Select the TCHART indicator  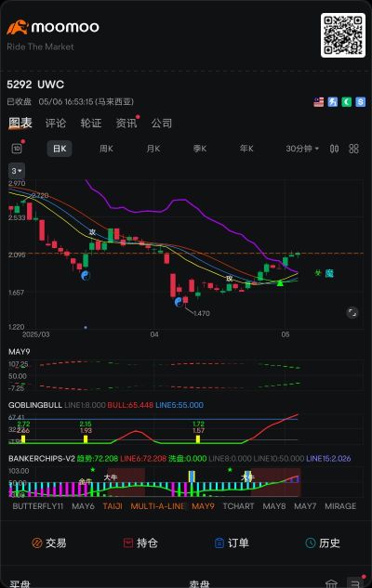click(x=238, y=506)
